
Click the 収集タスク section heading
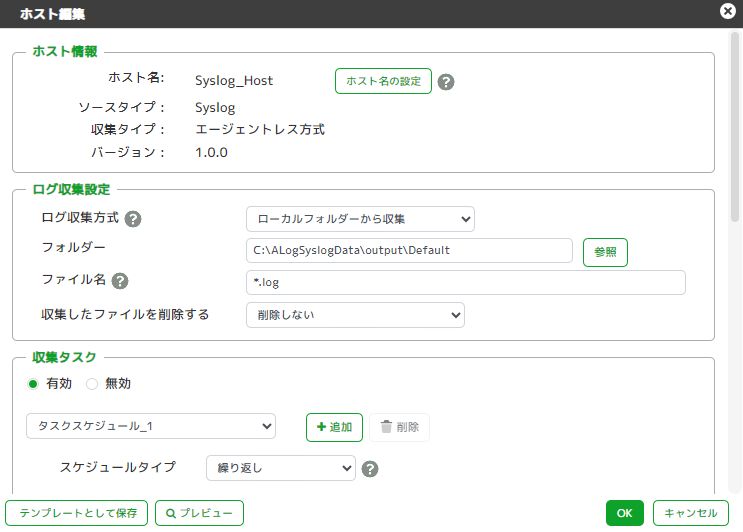tap(64, 357)
